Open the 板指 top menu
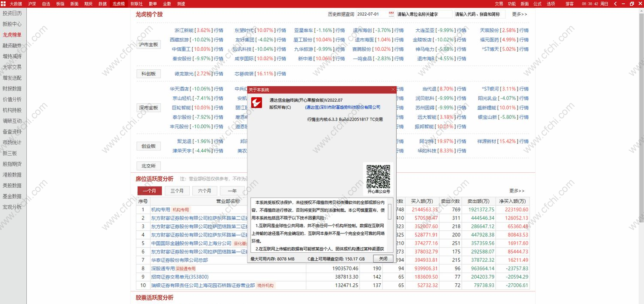Image resolution: width=644 pixels, height=304 pixels. click(60, 3)
